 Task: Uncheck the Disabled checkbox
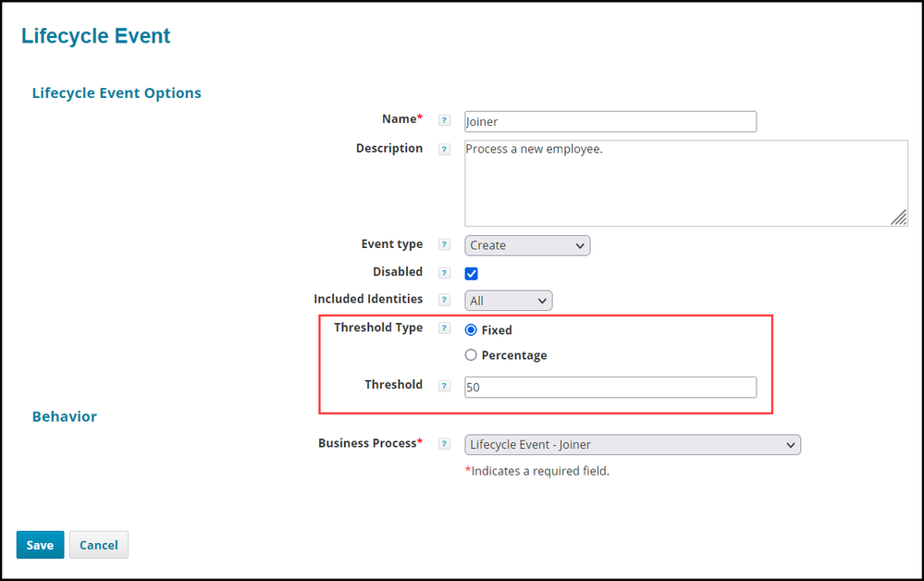point(471,274)
